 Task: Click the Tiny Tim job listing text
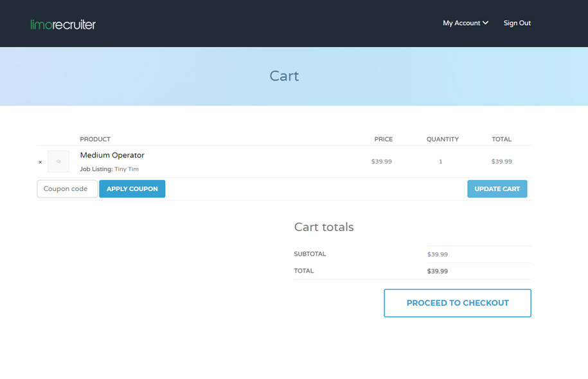pos(127,169)
